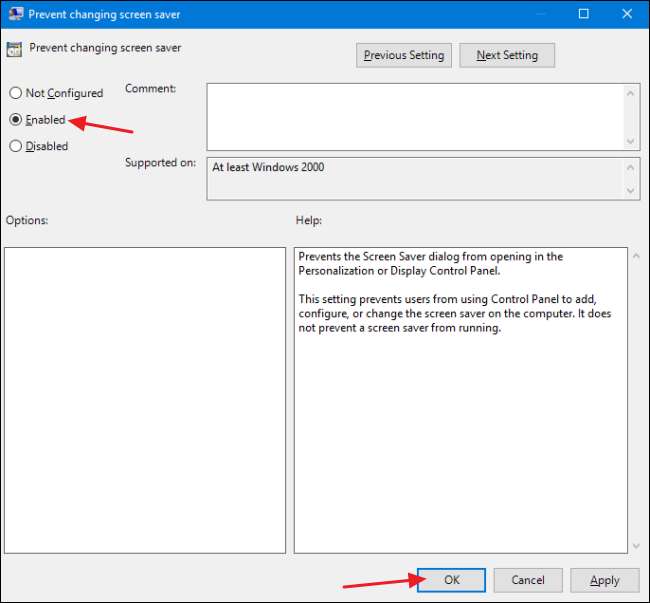This screenshot has height=603, width=650.
Task: Select the Not Configured radio button
Action: 16,93
